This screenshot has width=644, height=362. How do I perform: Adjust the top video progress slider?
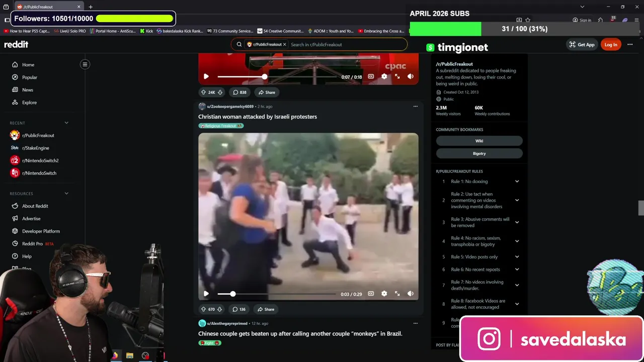pyautogui.click(x=277, y=76)
